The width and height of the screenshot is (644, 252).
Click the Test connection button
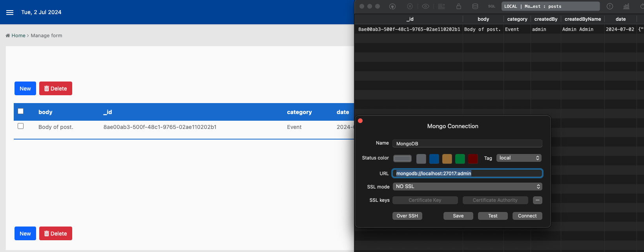coord(493,216)
